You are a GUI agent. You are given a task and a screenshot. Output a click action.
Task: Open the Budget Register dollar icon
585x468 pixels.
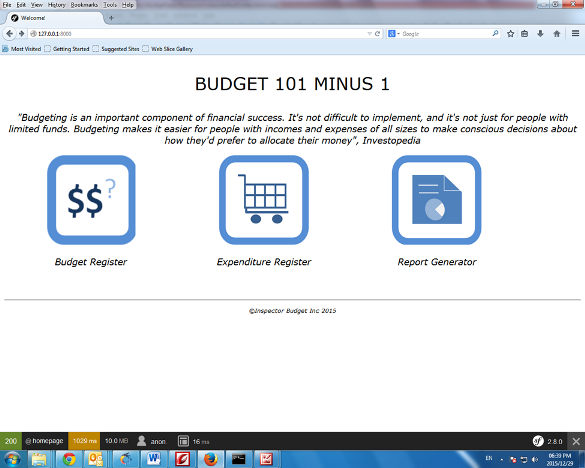[91, 200]
